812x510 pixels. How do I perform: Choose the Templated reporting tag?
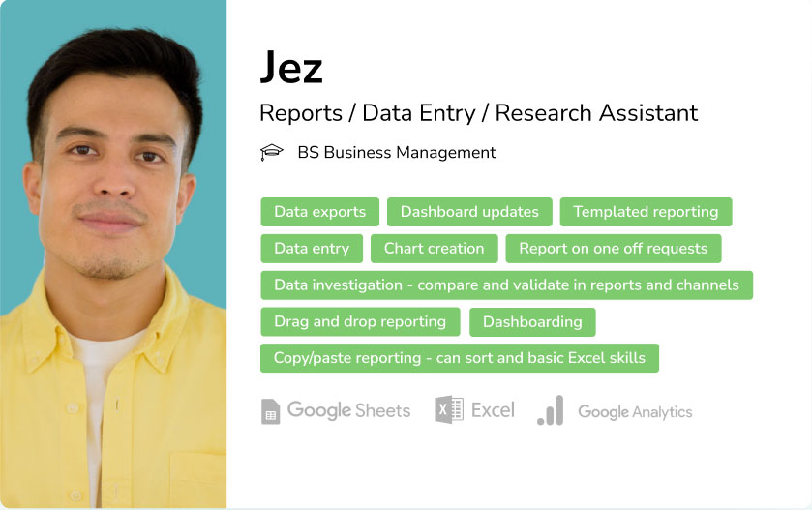tap(646, 212)
